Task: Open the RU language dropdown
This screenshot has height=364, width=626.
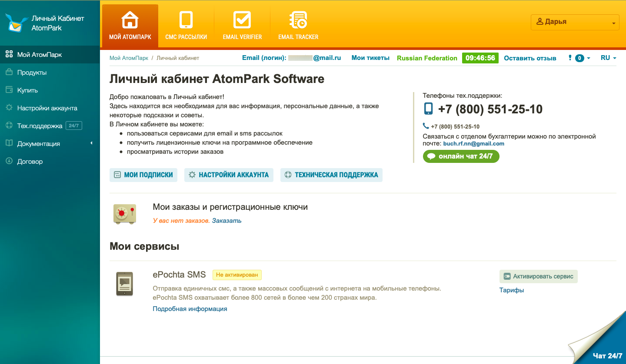Action: point(608,58)
